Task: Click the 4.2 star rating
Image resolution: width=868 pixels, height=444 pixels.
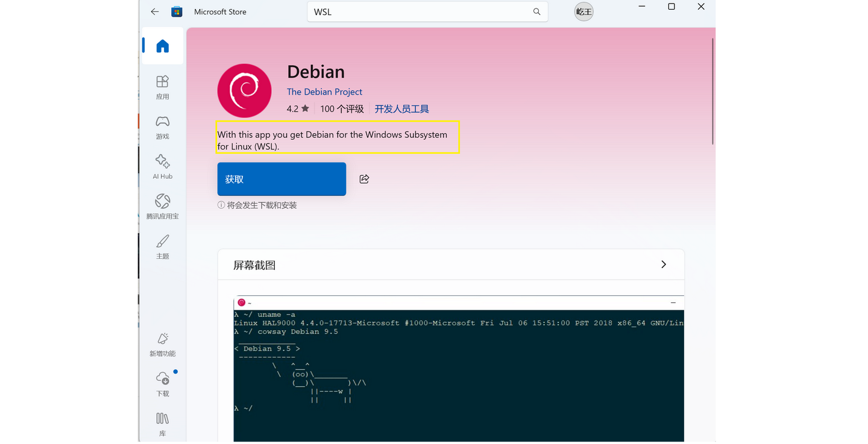Action: tap(298, 109)
